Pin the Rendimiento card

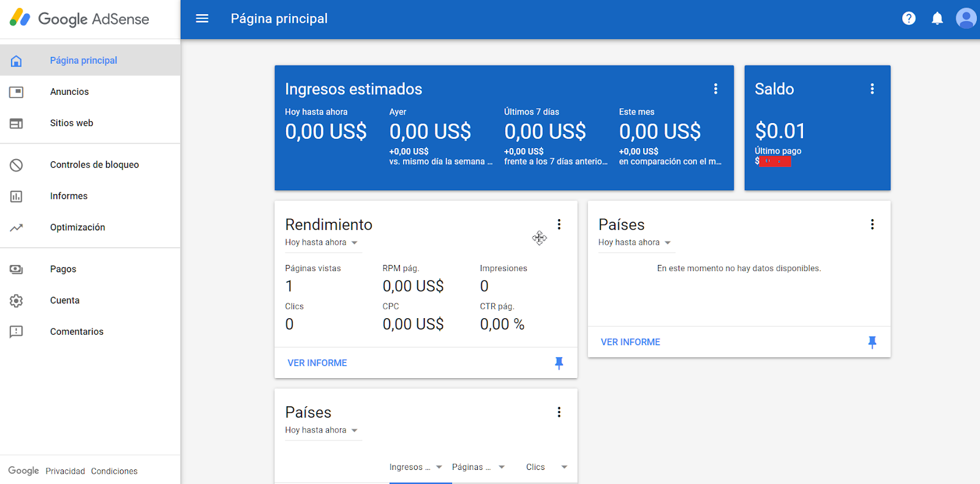559,363
